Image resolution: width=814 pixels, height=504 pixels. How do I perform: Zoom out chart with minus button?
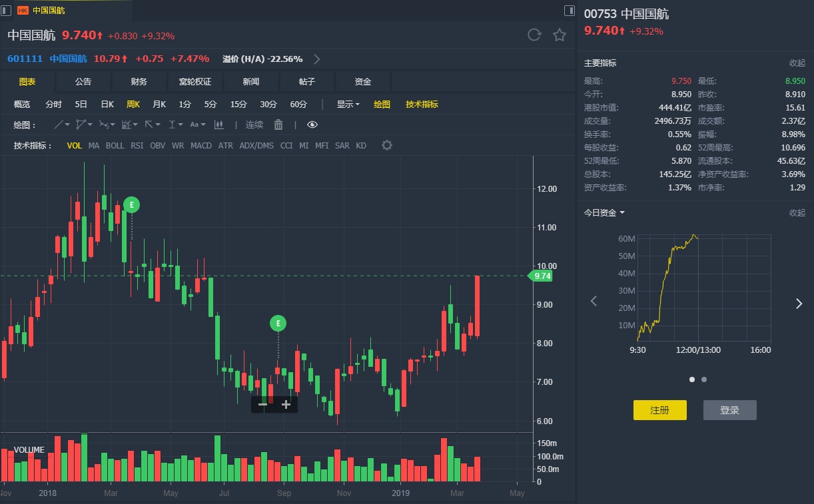click(262, 404)
